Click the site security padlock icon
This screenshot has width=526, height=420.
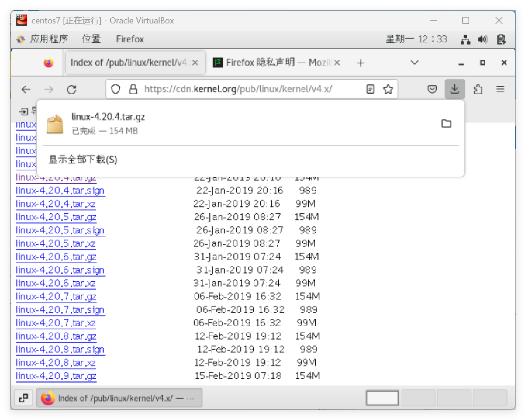133,89
